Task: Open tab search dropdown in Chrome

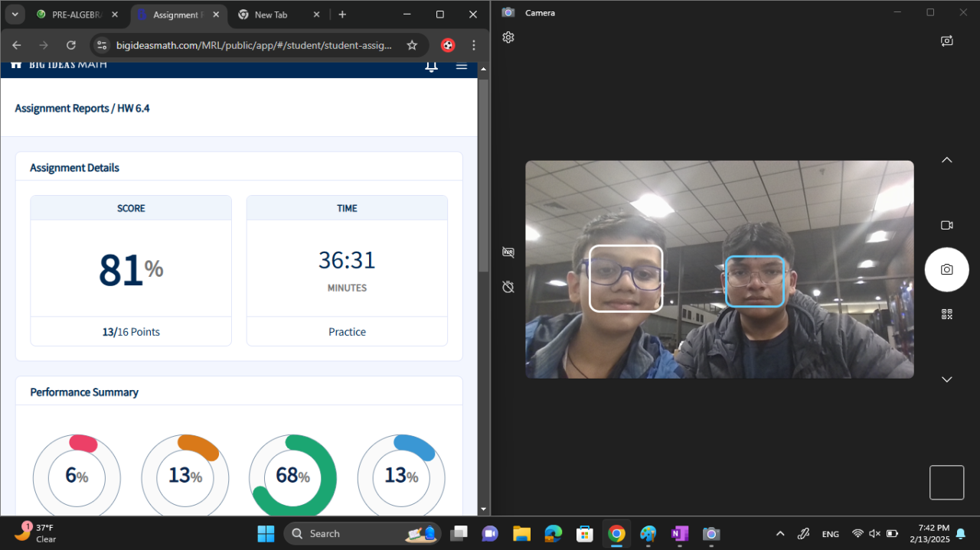Action: coord(15,15)
